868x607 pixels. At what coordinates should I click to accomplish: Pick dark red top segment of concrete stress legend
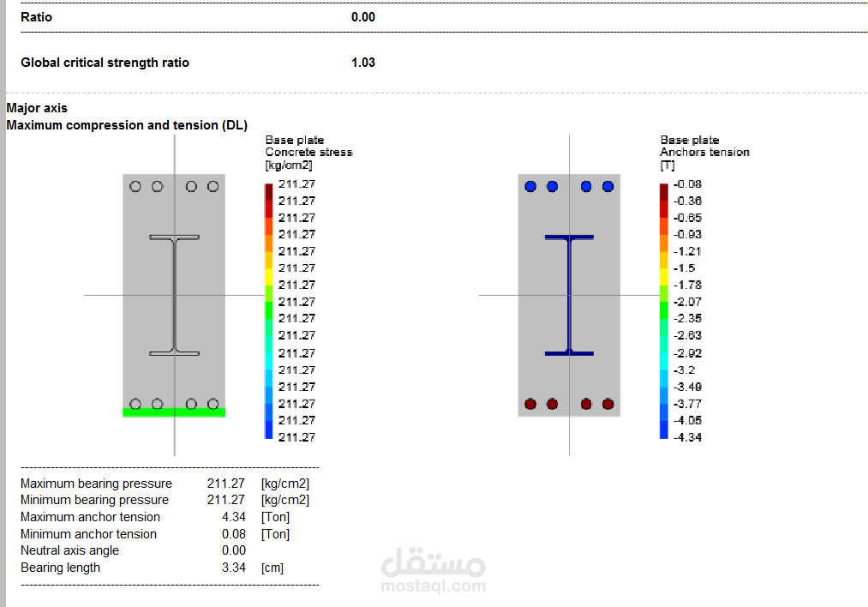click(268, 192)
